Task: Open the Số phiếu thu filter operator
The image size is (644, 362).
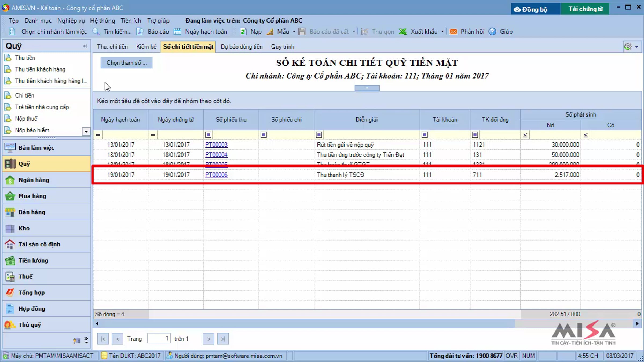Action: click(x=208, y=135)
